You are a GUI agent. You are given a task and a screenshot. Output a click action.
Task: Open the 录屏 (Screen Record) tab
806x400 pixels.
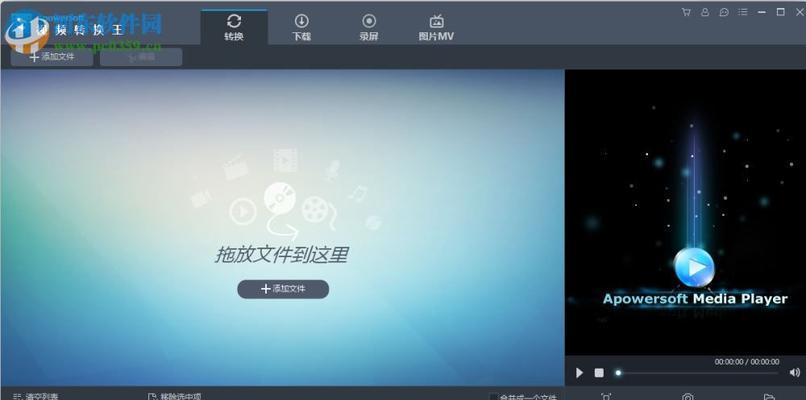click(369, 27)
